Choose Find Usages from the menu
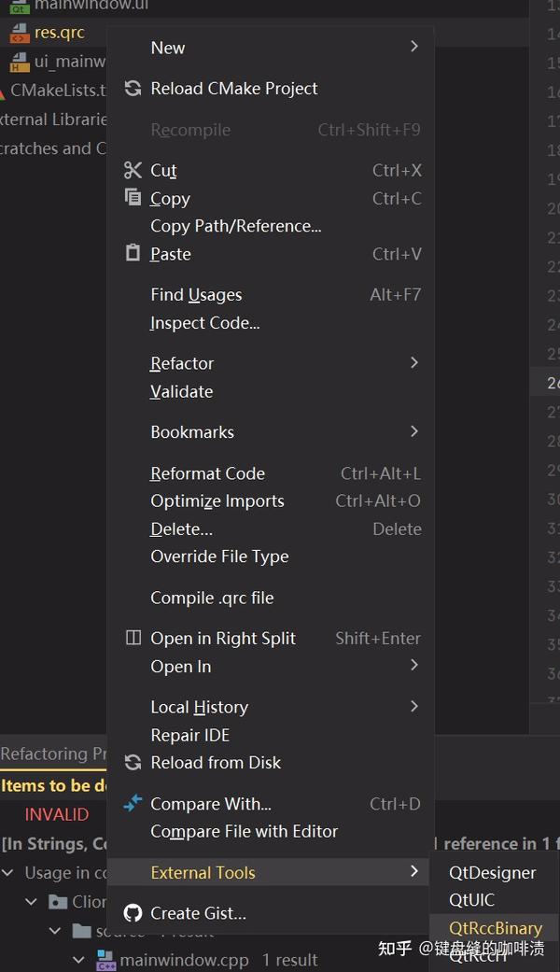This screenshot has height=972, width=560. (x=196, y=295)
